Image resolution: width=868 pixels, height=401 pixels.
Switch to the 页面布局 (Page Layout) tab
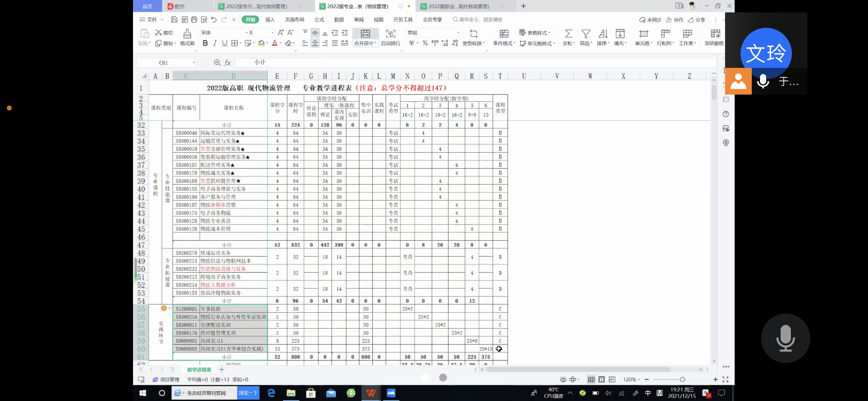[x=294, y=20]
